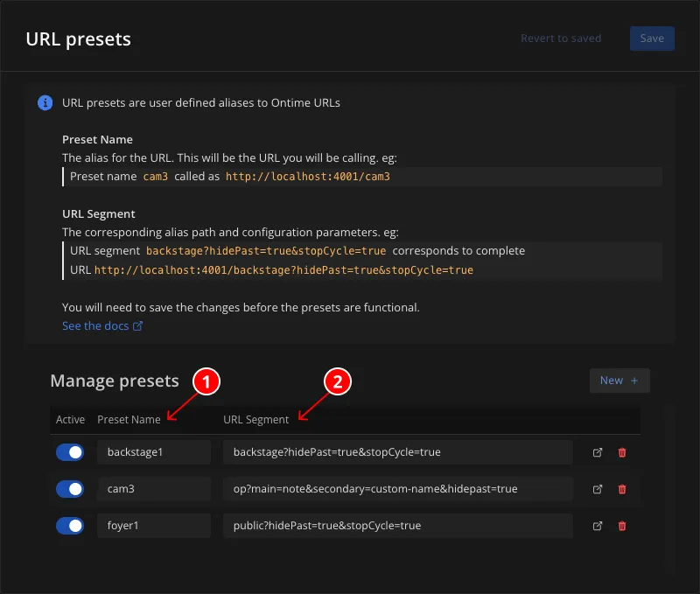Edit the URL segment for foyer1
This screenshot has height=594, width=700.
[x=398, y=526]
